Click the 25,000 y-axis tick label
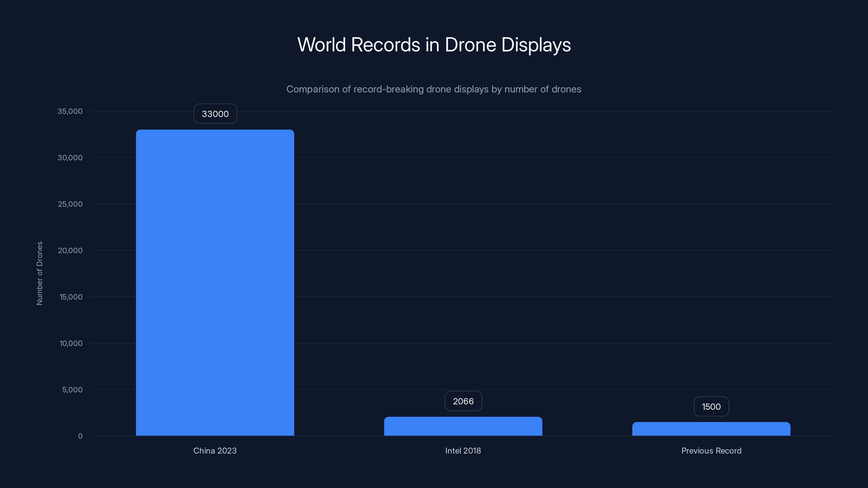868x488 pixels. point(70,204)
